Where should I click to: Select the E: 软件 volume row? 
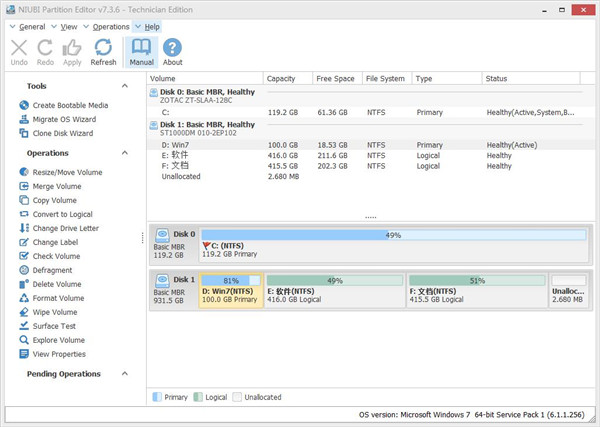pyautogui.click(x=370, y=155)
